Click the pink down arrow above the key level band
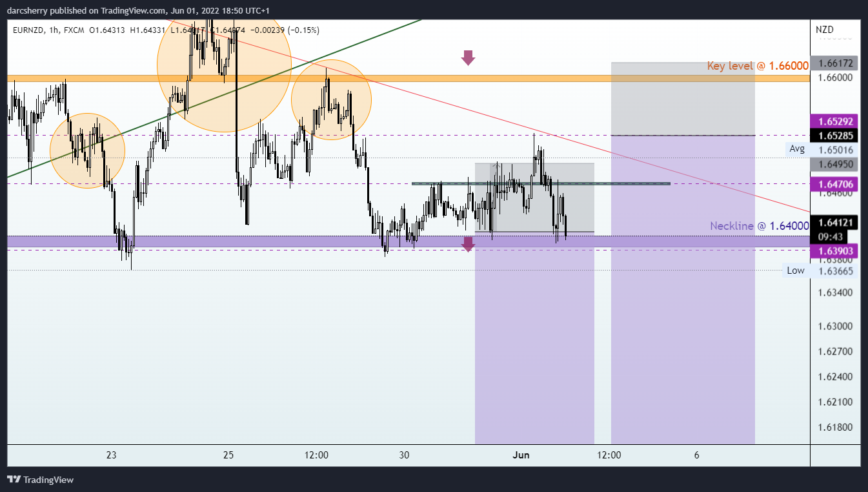This screenshot has height=492, width=868. (x=468, y=58)
